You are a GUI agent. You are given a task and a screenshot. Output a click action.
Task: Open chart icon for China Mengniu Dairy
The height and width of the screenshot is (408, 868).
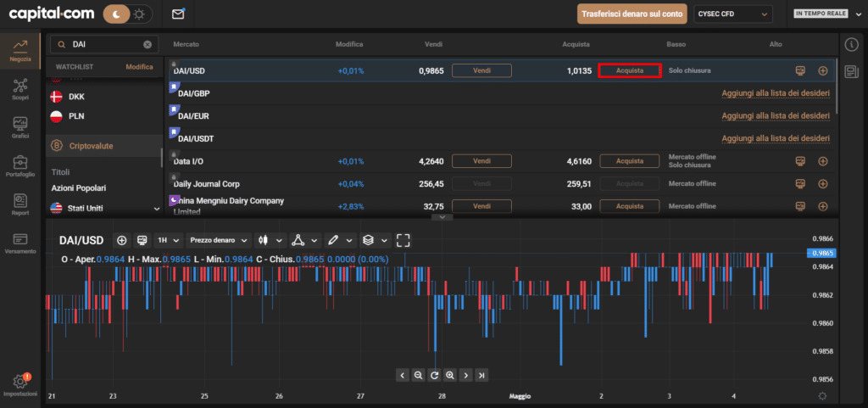800,206
